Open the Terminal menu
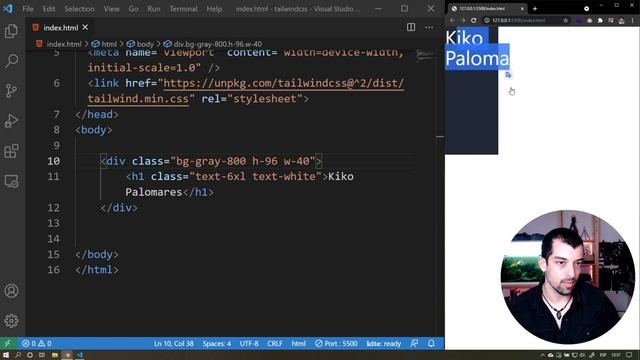640x360 pixels. pyautogui.click(x=183, y=9)
